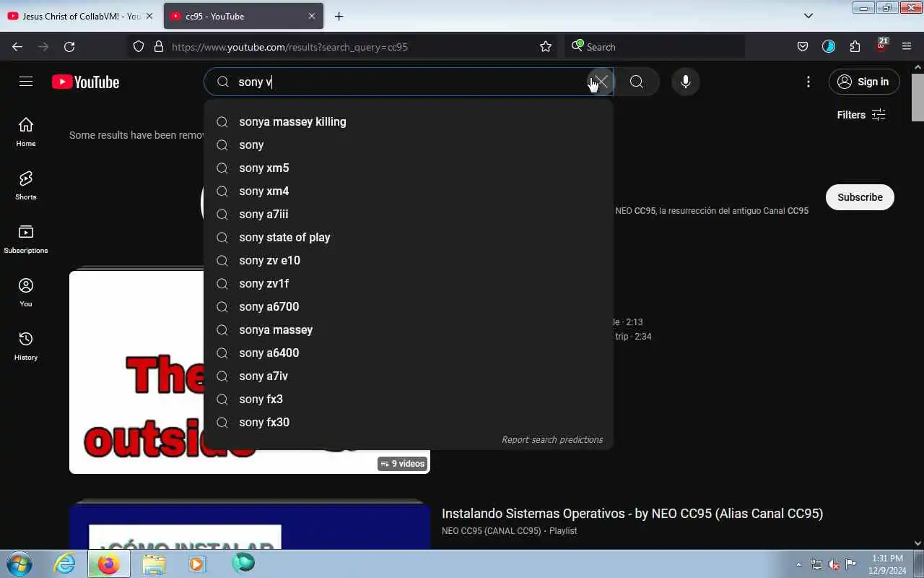Close the Jesus Christ of CollabVM tab
Image resolution: width=924 pixels, height=578 pixels.
coord(149,16)
